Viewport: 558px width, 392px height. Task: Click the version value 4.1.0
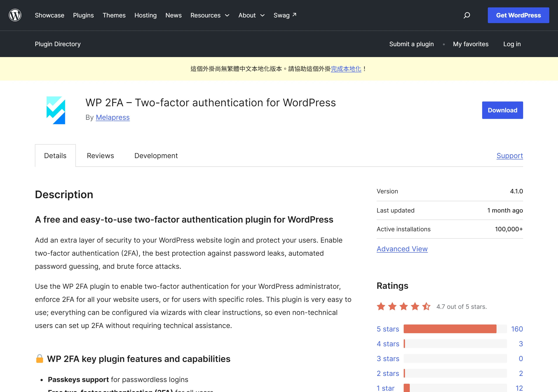[516, 191]
